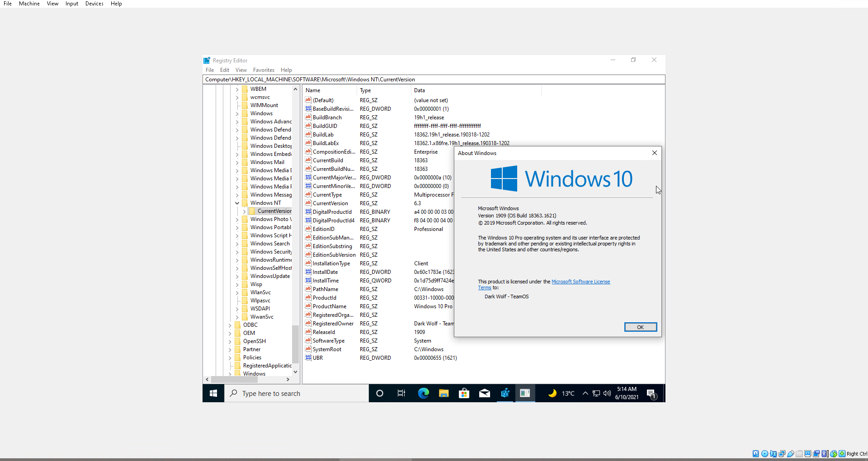Click the taskbar clock showing 5:14 AM
The image size is (868, 461).
tap(627, 393)
